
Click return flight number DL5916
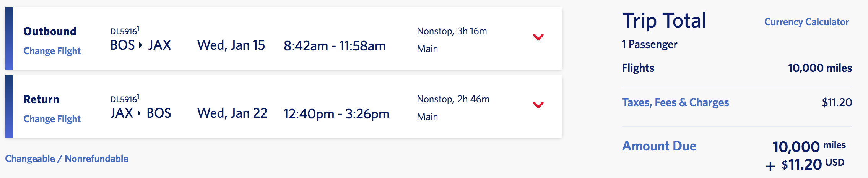(124, 99)
